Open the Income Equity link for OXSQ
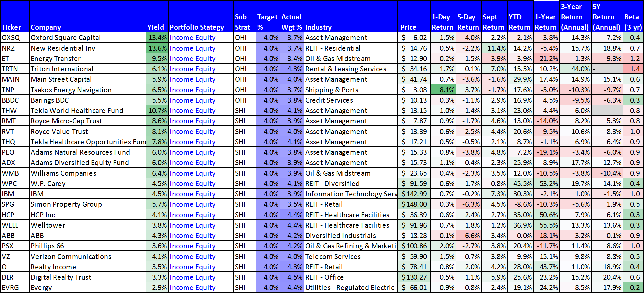The width and height of the screenshot is (644, 293). 192,38
